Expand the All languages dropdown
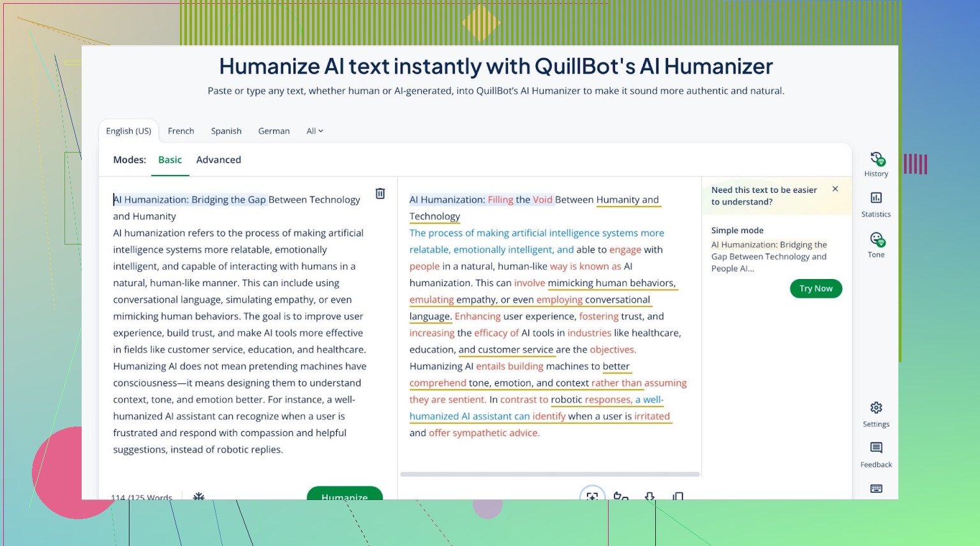This screenshot has width=980, height=546. (315, 131)
